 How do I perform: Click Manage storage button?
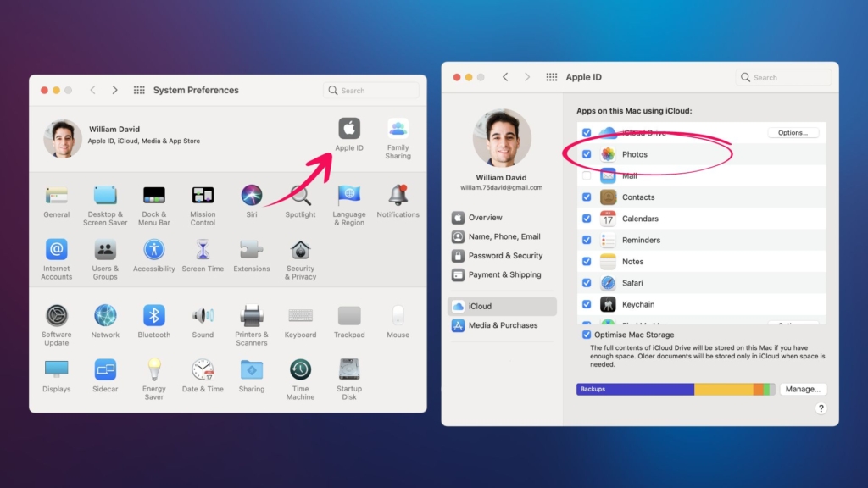click(803, 389)
